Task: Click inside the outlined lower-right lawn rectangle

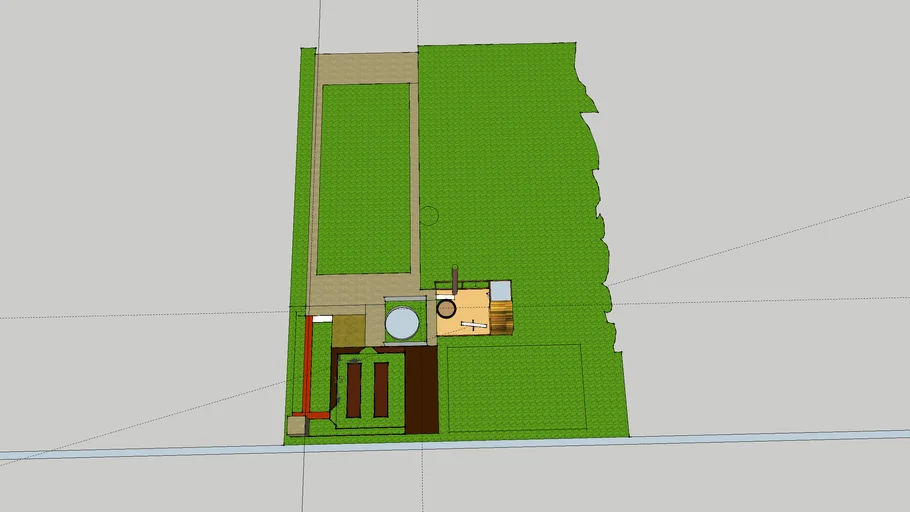Action: coord(514,388)
